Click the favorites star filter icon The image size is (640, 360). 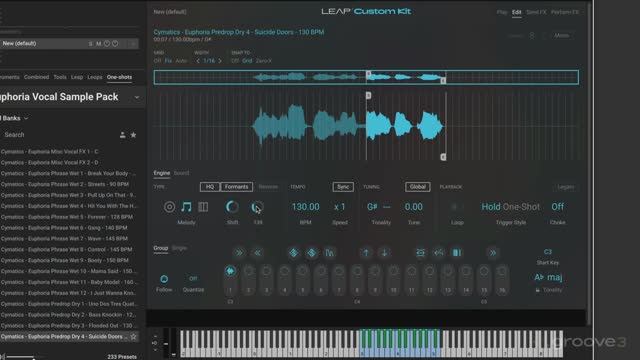point(133,135)
